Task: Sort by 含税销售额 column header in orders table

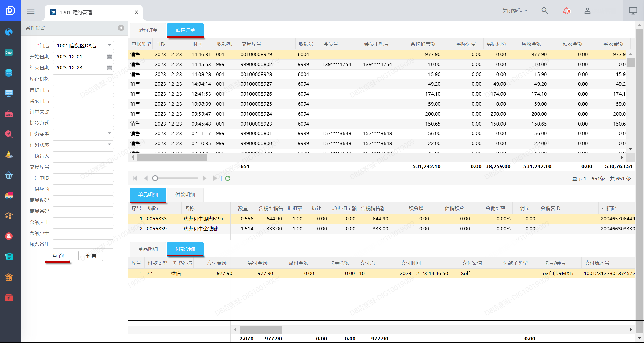Action: pyautogui.click(x=422, y=44)
